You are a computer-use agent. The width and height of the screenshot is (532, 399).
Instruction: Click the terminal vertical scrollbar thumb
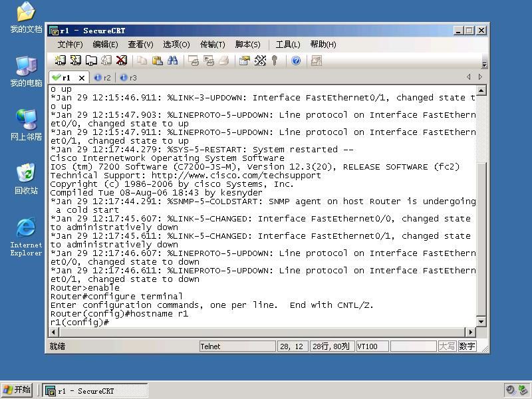coord(481,239)
